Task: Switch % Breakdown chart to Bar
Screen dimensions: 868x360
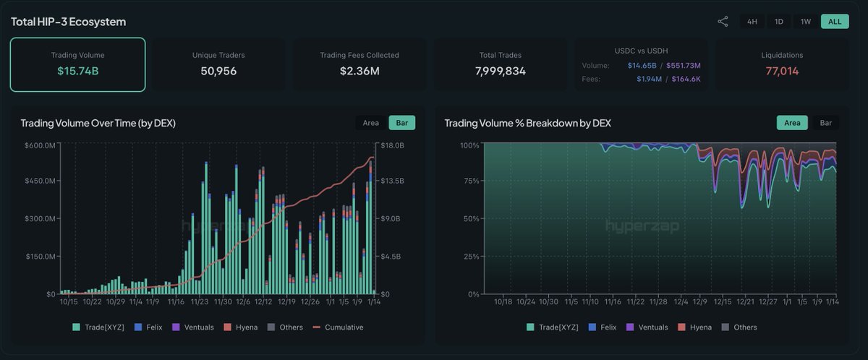Action: point(826,123)
